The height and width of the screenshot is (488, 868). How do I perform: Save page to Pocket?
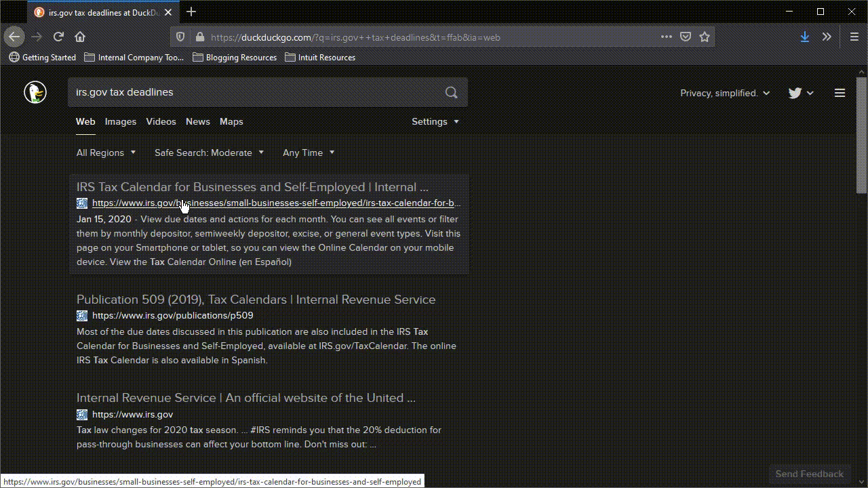686,37
